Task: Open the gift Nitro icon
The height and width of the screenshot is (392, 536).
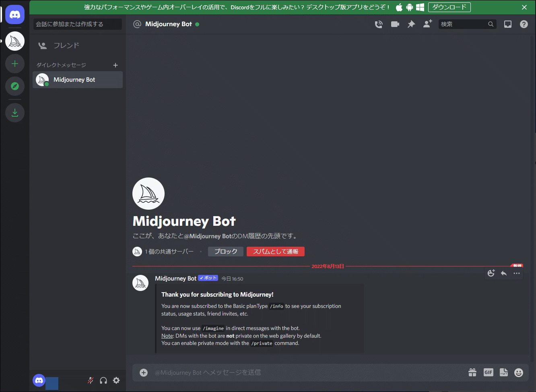Action: click(472, 373)
